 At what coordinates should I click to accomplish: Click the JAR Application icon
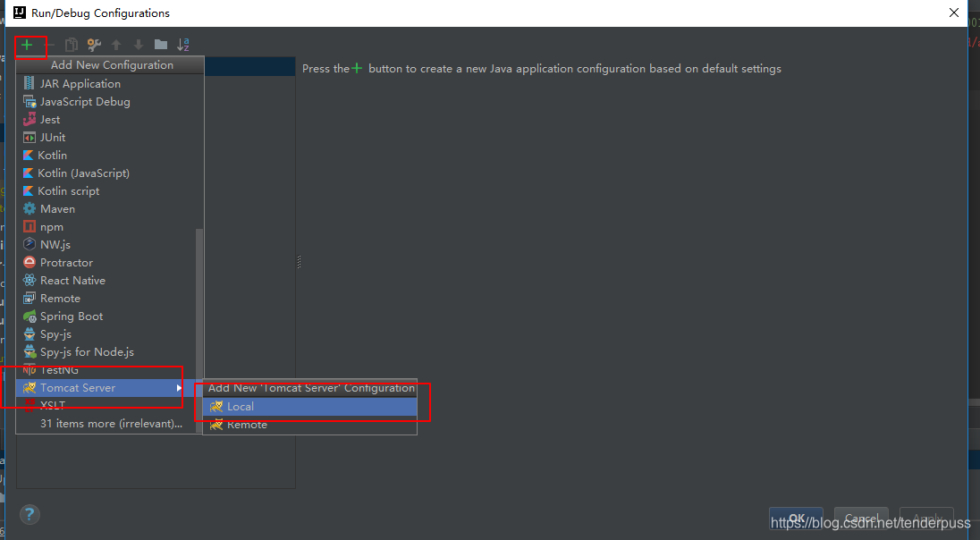pyautogui.click(x=30, y=83)
